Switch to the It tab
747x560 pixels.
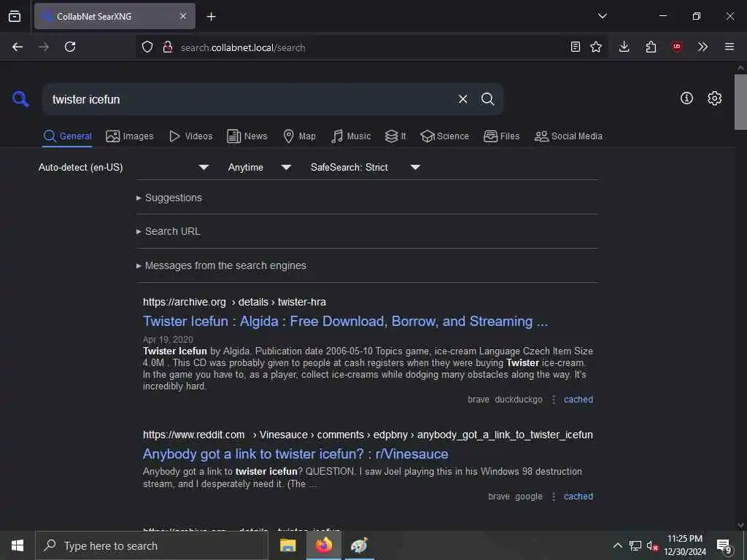coord(395,136)
